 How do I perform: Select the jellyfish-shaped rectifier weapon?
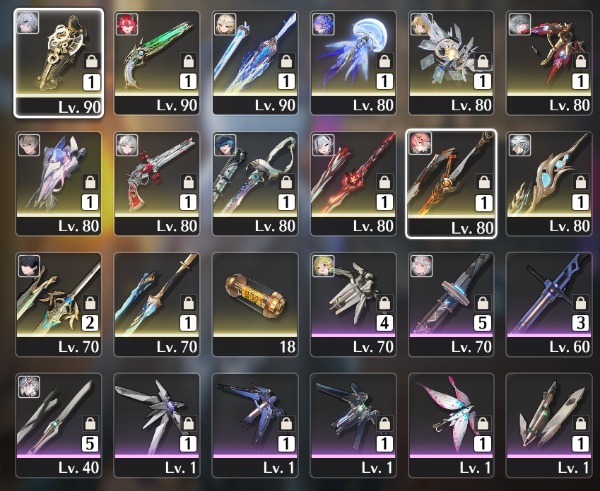(353, 63)
